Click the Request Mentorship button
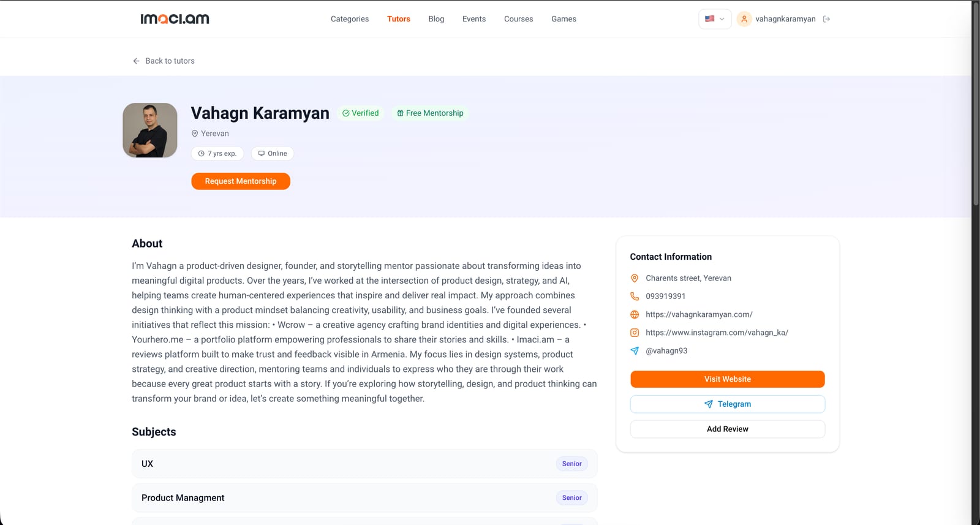This screenshot has width=980, height=525. coord(241,181)
